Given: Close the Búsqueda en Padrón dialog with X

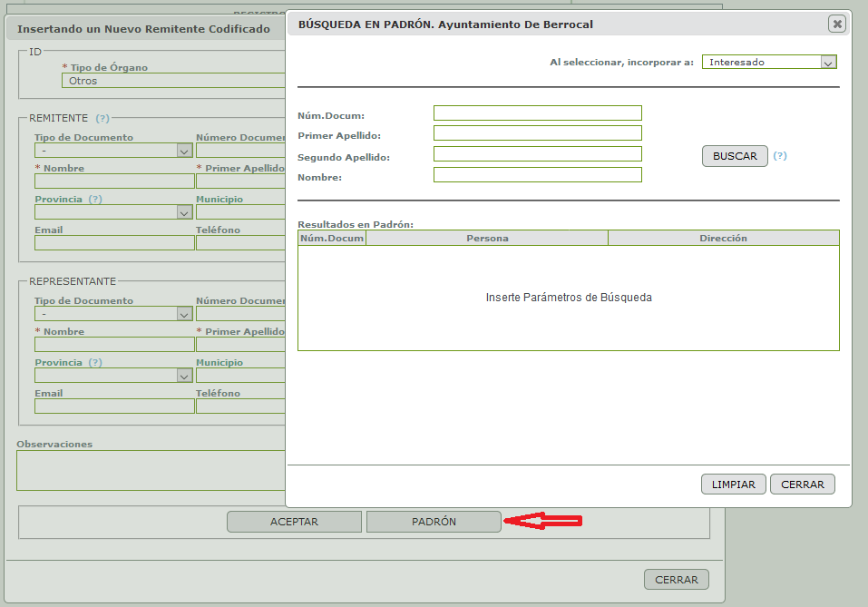Looking at the screenshot, I should point(837,24).
